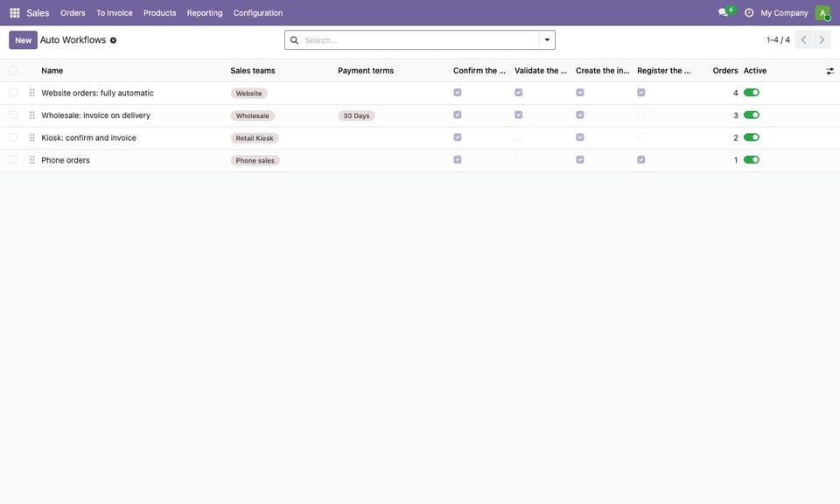Grab the drag handle for Phone orders row

point(32,160)
